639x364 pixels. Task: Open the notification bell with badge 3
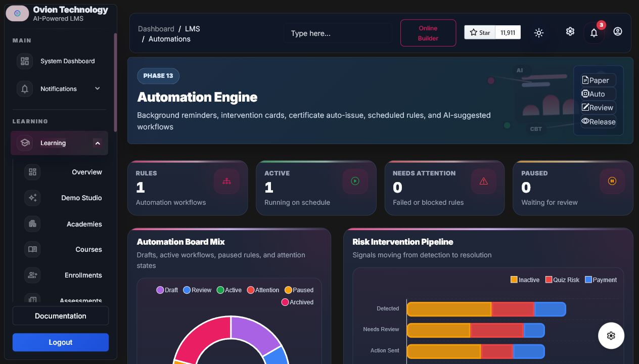click(594, 33)
